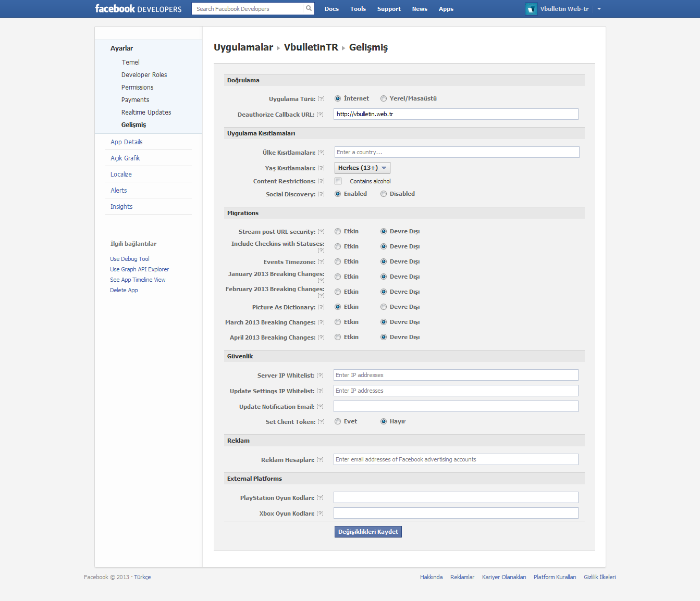Open the Herkes (13+) age dropdown

pyautogui.click(x=362, y=168)
